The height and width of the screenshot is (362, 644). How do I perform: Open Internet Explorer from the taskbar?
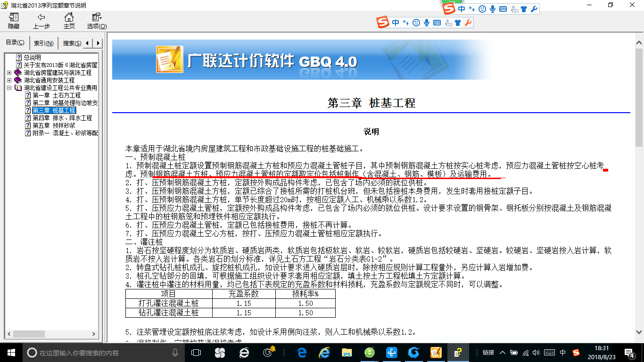point(324,352)
